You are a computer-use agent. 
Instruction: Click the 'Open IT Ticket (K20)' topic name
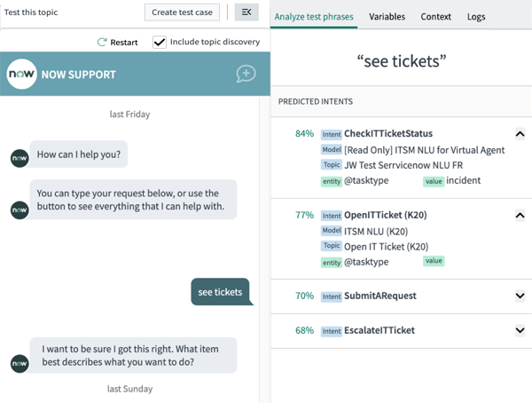pyautogui.click(x=386, y=247)
